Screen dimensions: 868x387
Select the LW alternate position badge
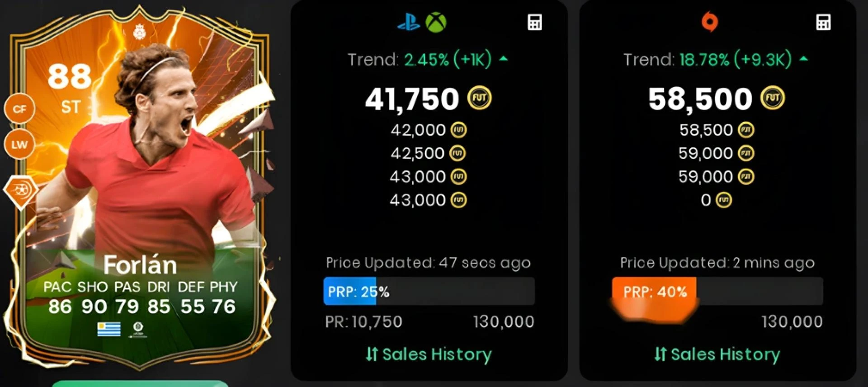(x=19, y=145)
